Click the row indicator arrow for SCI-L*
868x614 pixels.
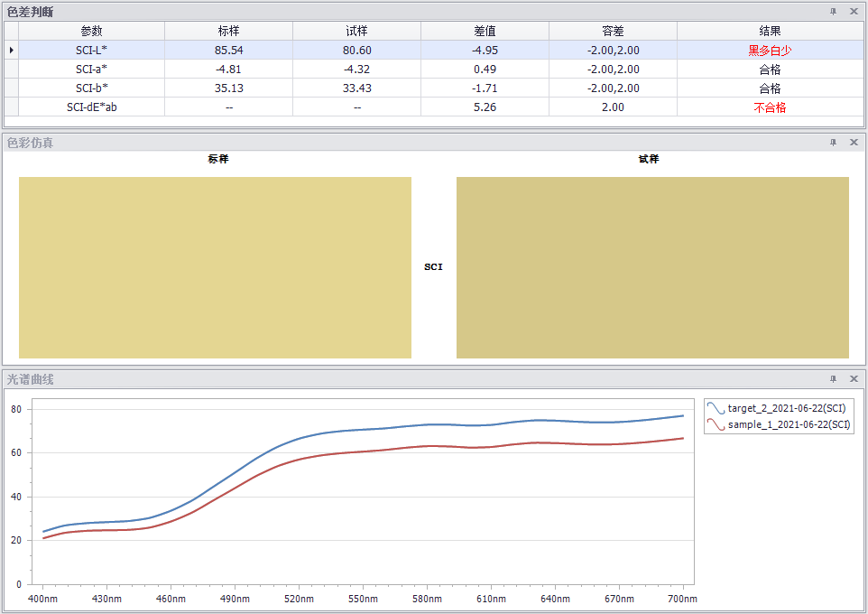pyautogui.click(x=11, y=50)
